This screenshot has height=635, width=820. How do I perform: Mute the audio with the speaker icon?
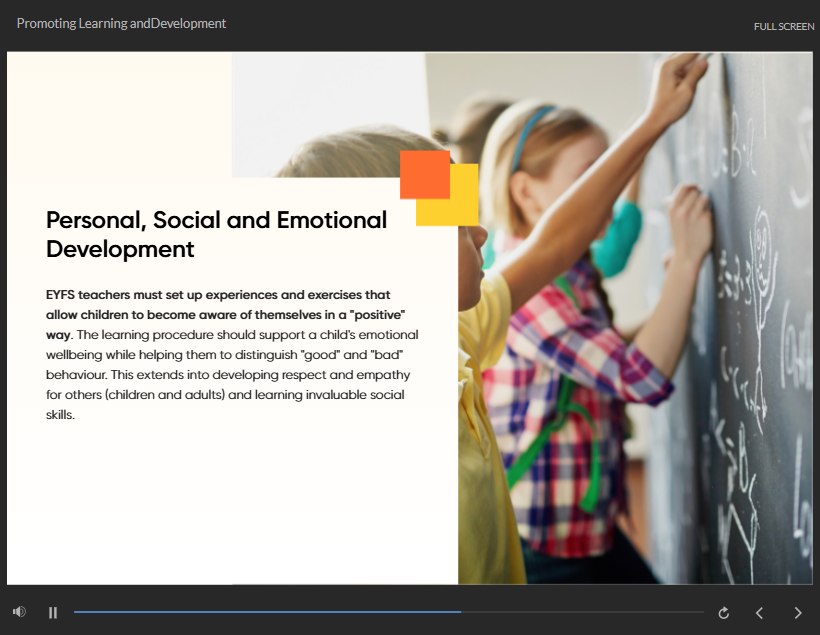[x=19, y=612]
